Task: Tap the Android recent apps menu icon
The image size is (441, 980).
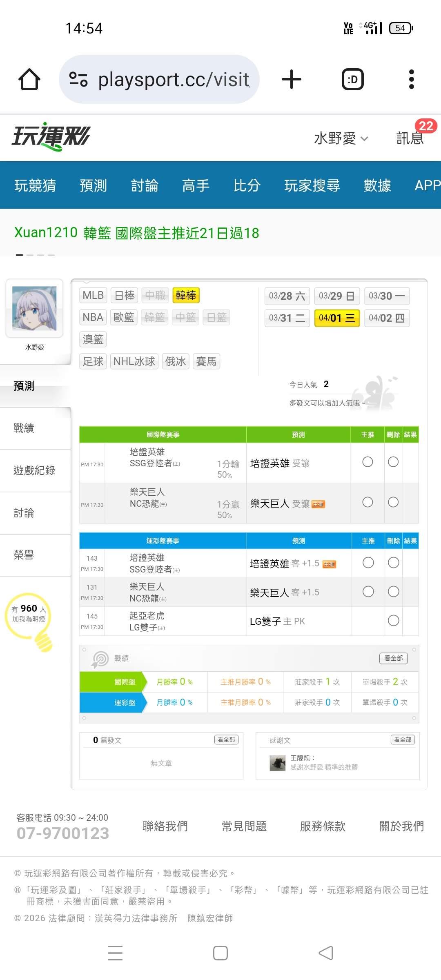Action: (115, 953)
